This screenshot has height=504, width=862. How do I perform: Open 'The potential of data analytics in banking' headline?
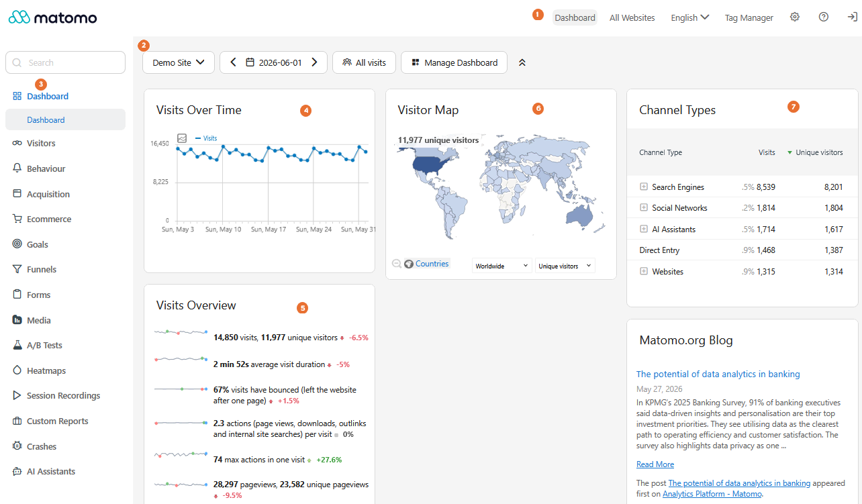718,374
